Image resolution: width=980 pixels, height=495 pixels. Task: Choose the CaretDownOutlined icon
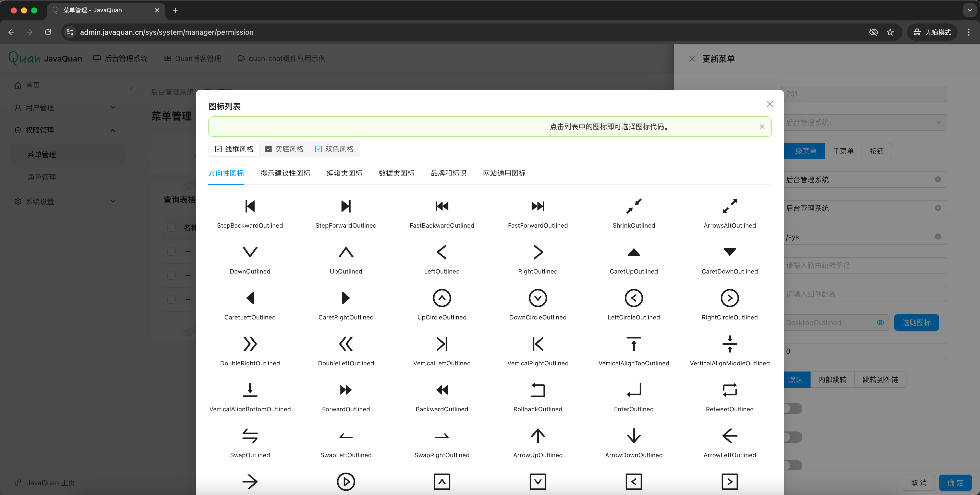point(730,252)
